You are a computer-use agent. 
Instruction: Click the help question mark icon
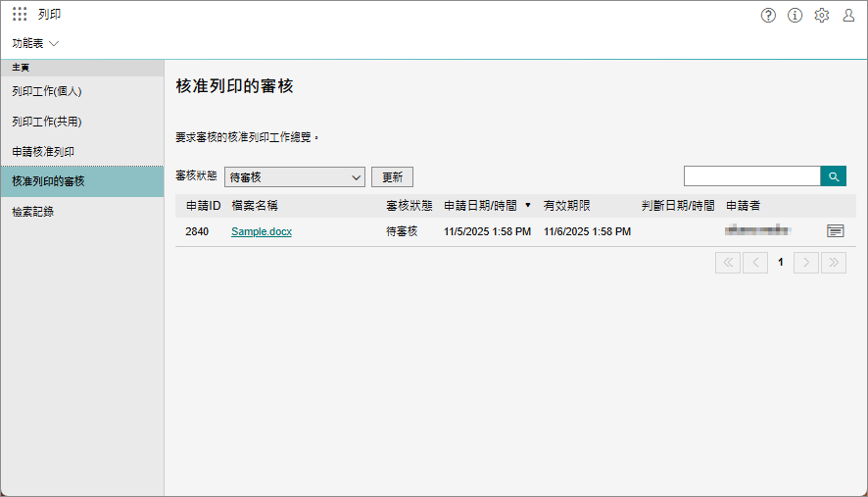click(768, 15)
